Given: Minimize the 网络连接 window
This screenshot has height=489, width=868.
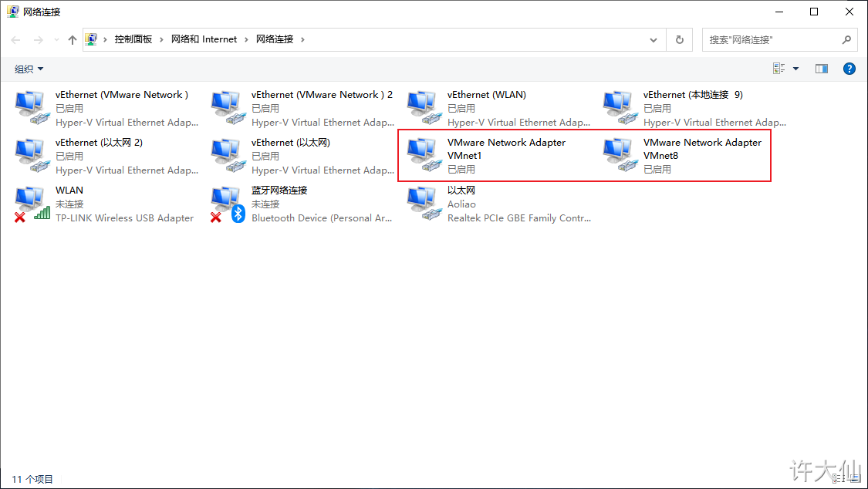Looking at the screenshot, I should [778, 12].
